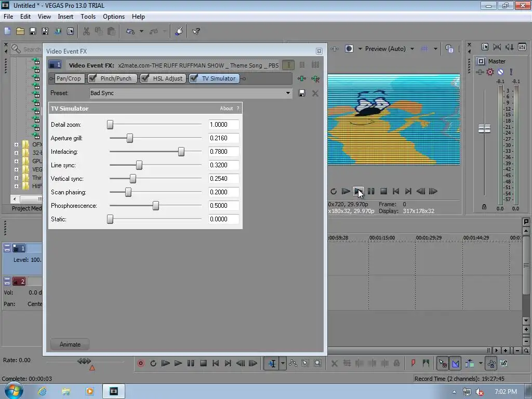Click the About link in TV Simulator
The image size is (532, 399).
(227, 109)
